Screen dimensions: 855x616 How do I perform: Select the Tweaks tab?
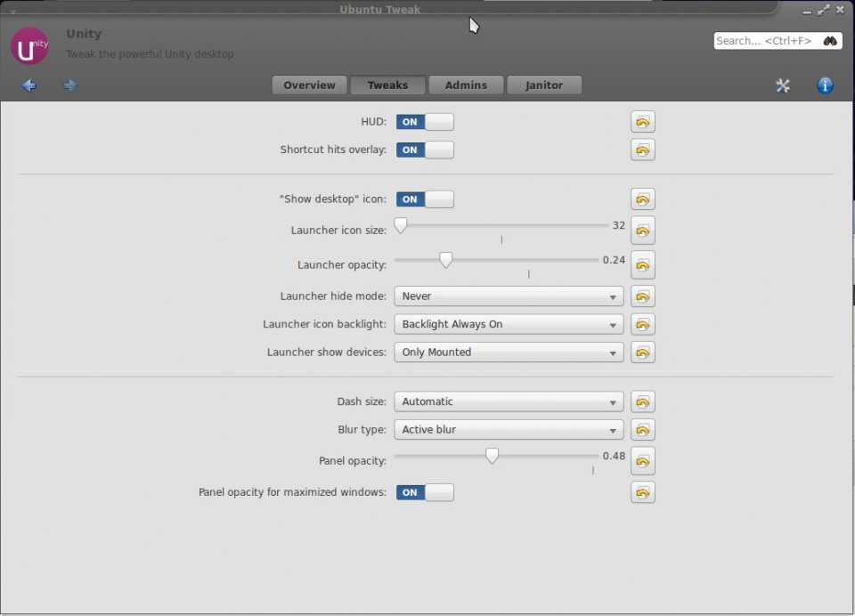click(x=387, y=85)
